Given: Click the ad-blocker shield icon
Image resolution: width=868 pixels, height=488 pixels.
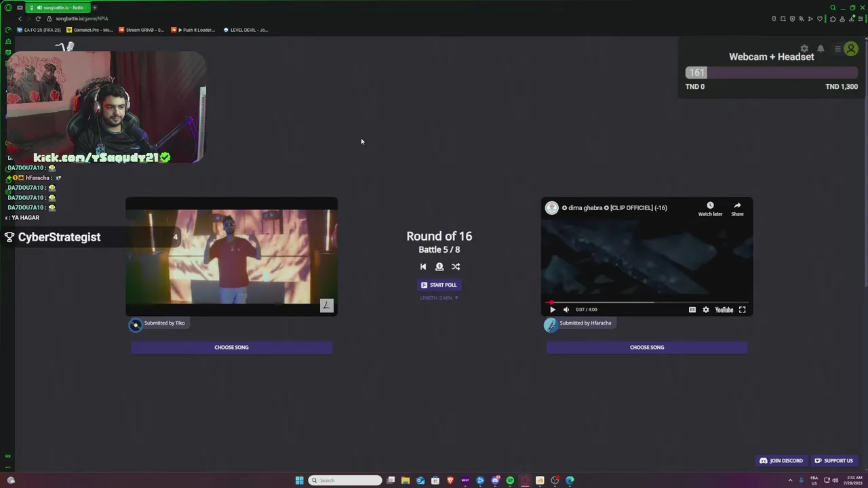Looking at the screenshot, I should pyautogui.click(x=792, y=18).
